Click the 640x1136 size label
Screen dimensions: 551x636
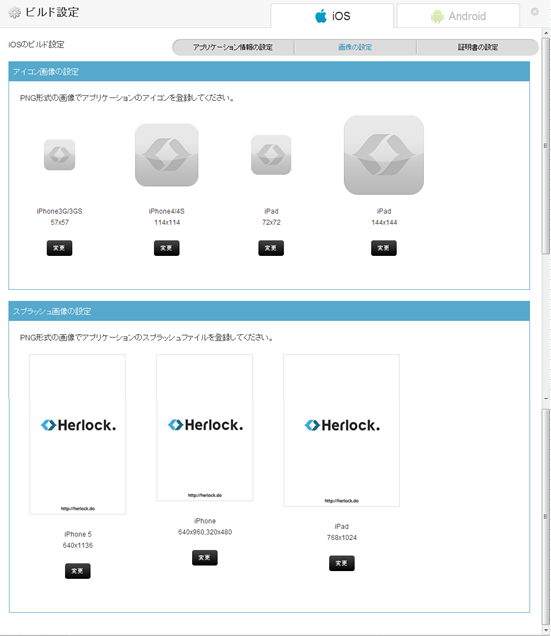click(x=77, y=545)
